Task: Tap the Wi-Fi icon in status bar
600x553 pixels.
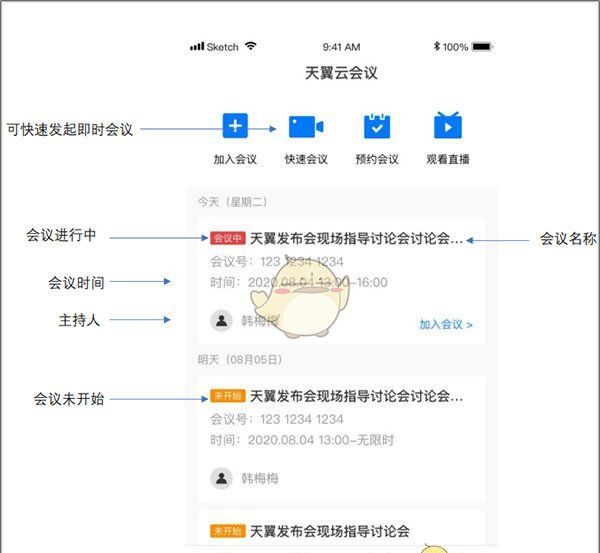Action: click(x=251, y=46)
